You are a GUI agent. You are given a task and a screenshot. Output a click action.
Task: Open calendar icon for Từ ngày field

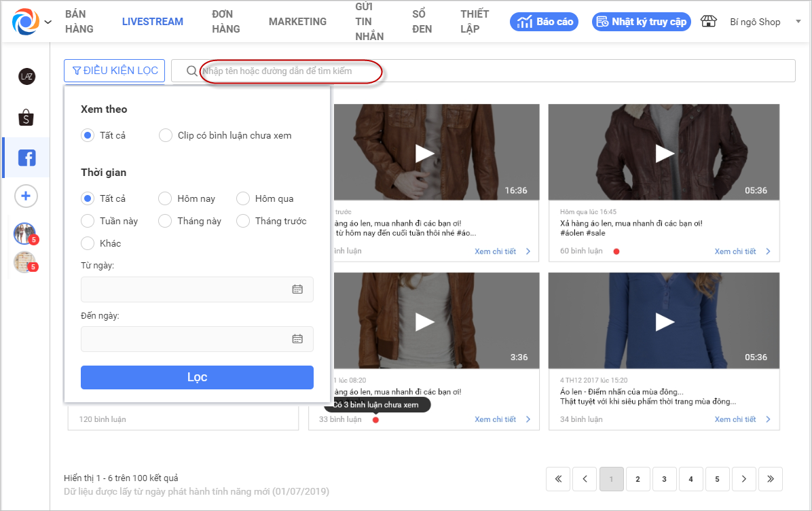(297, 289)
